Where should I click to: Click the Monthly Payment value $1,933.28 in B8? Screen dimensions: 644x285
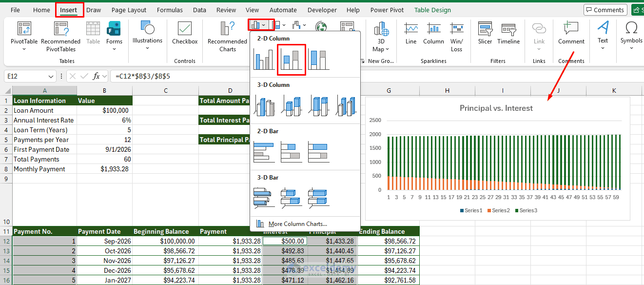(x=104, y=169)
